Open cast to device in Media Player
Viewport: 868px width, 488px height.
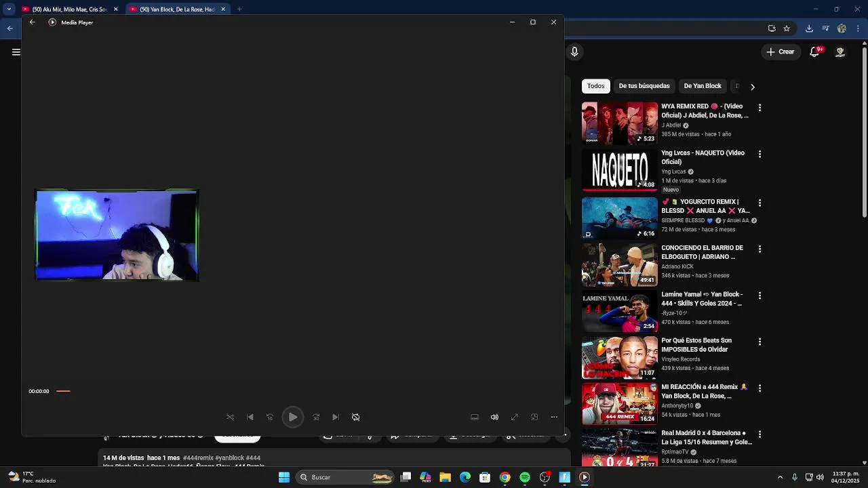tap(475, 418)
